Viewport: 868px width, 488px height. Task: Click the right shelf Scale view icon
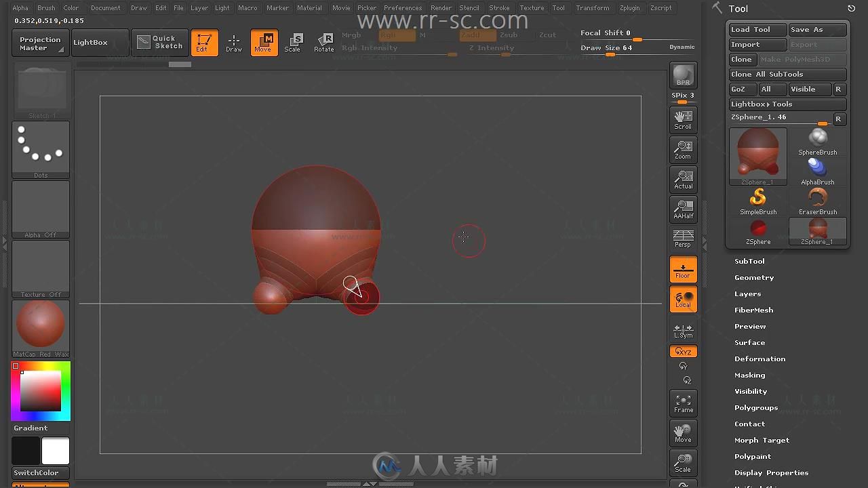coord(683,462)
